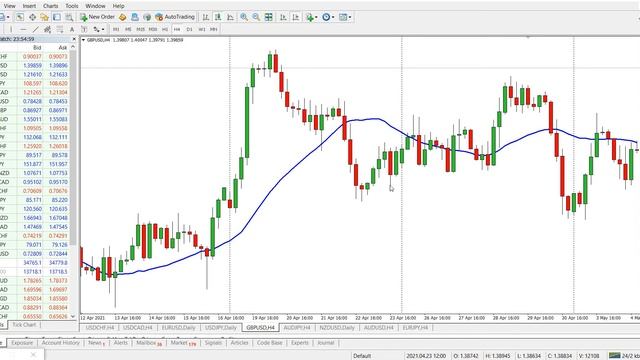Click the Market Watch vertical scrollbar thumb

tap(73, 147)
